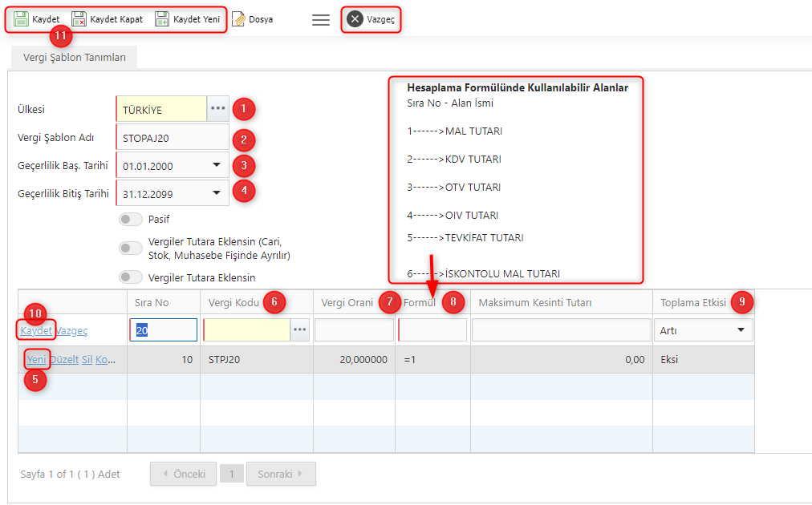
Task: Click the Kaydet Yeni toolbar button
Action: point(188,20)
